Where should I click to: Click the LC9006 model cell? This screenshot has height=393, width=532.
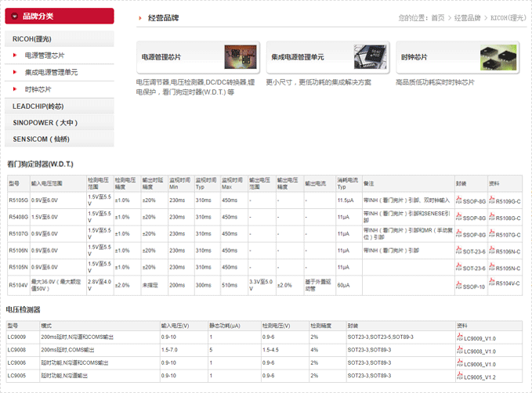23,362
